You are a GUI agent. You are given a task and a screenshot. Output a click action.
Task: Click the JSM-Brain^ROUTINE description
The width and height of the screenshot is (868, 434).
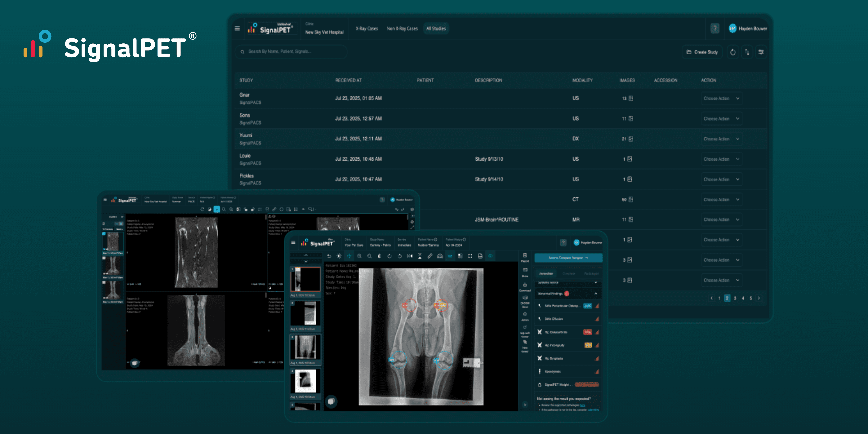coord(497,220)
